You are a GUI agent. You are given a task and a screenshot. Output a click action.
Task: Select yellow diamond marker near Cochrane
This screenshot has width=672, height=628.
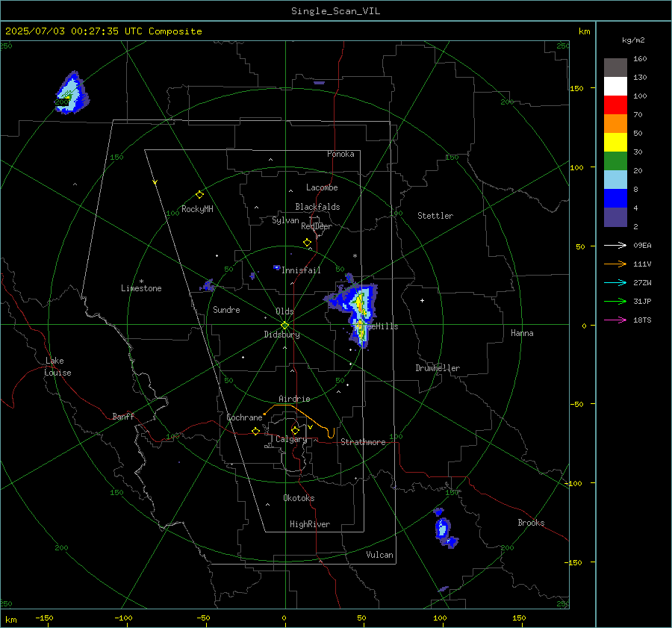pos(256,431)
